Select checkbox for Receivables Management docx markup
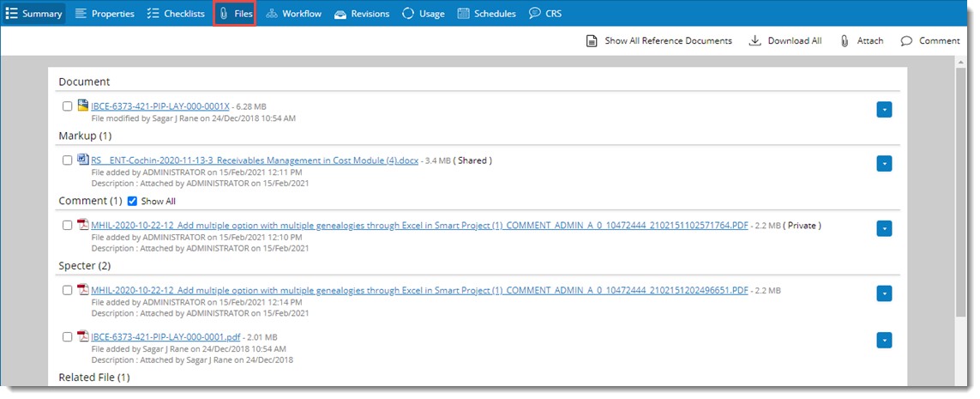This screenshot has height=399, width=980. tap(68, 160)
